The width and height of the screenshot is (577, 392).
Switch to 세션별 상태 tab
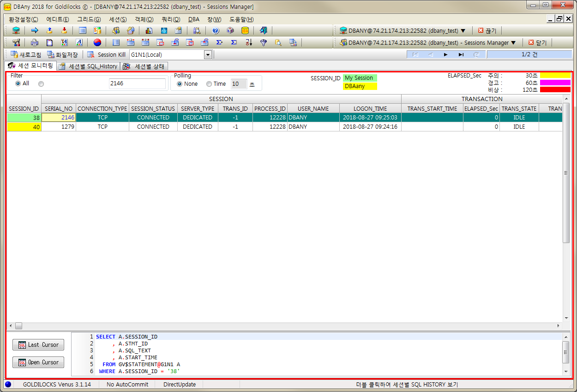coord(144,66)
